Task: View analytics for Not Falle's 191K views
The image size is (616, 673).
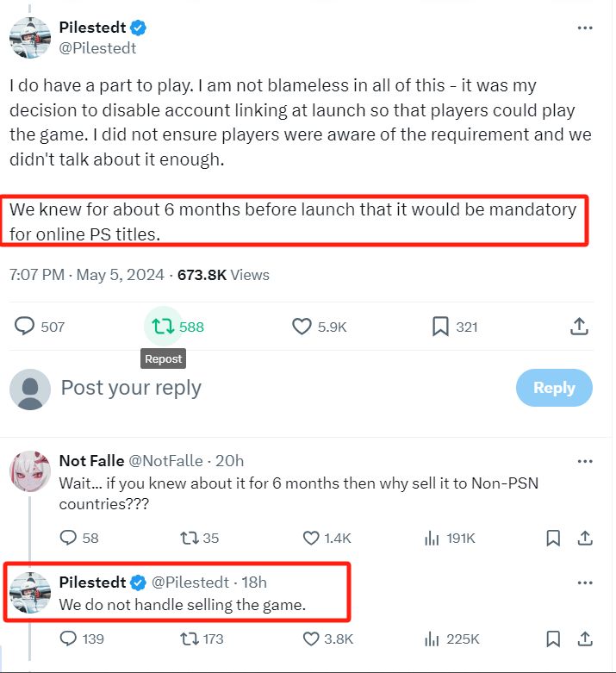Action: [x=432, y=538]
